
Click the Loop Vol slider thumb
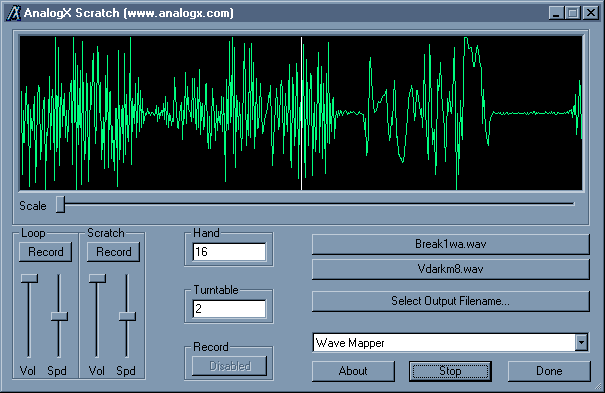coord(29,278)
